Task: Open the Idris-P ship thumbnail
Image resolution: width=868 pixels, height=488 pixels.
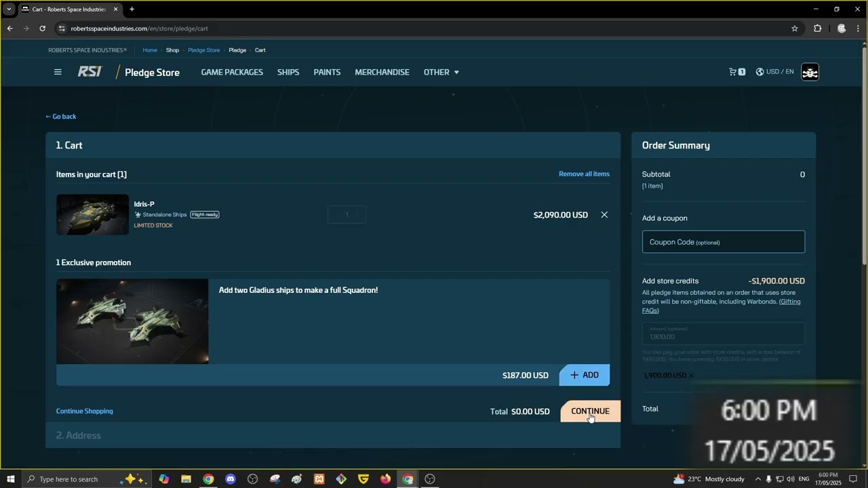Action: coord(92,215)
